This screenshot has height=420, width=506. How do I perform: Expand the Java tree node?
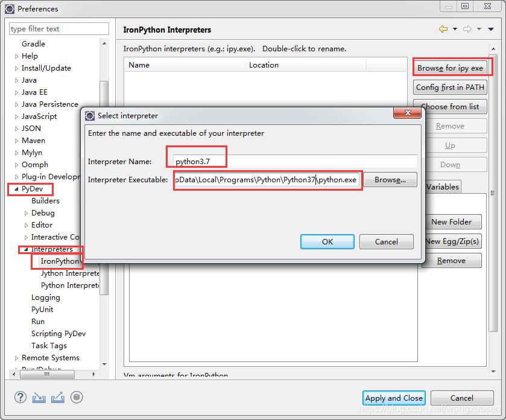(x=16, y=80)
